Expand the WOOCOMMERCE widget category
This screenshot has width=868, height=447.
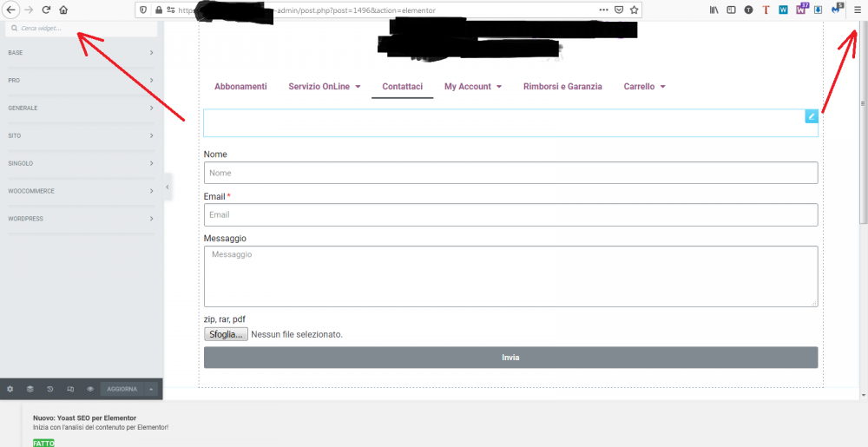pyautogui.click(x=82, y=191)
